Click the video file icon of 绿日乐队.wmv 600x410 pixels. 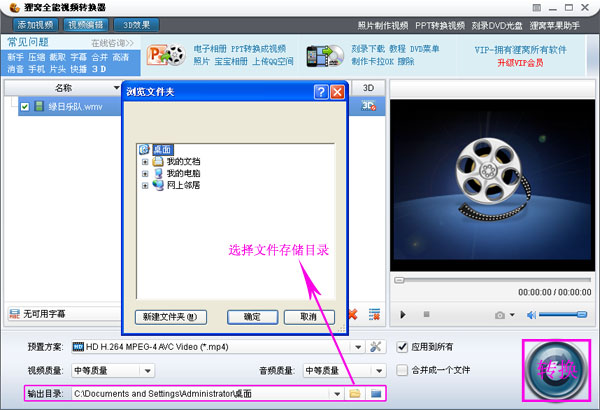39,106
